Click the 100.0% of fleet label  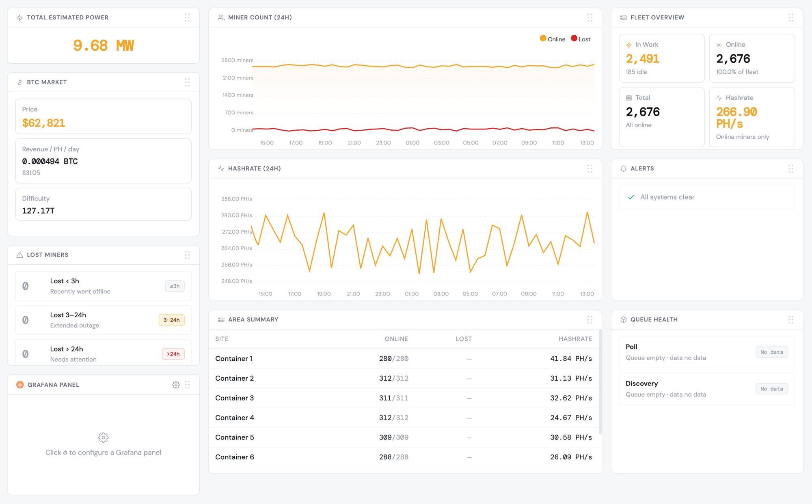737,72
